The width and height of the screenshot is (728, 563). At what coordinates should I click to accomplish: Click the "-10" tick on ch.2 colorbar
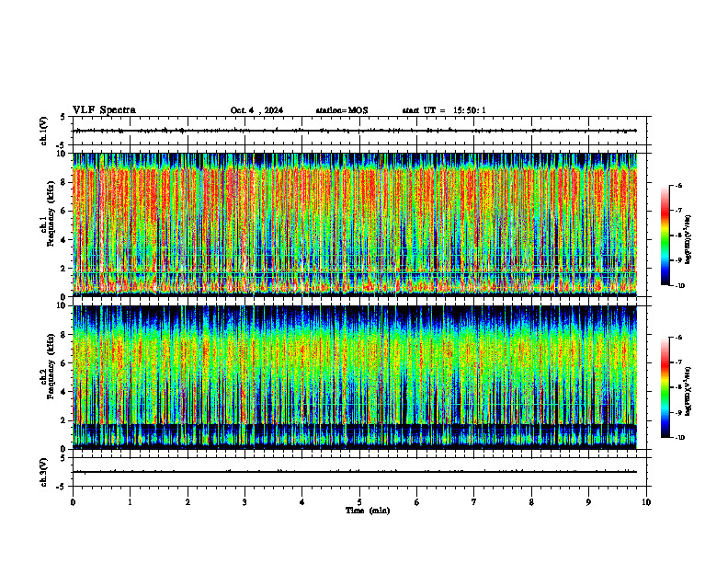pyautogui.click(x=679, y=438)
